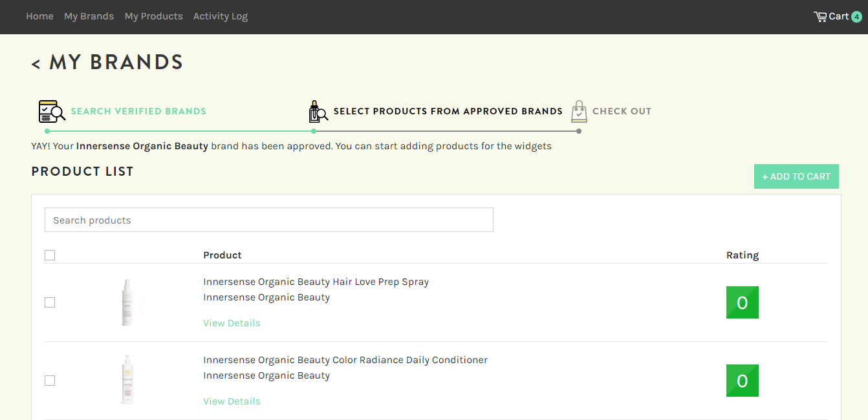The image size is (868, 420).
Task: Click the MY BRANDS page heading
Action: click(116, 62)
